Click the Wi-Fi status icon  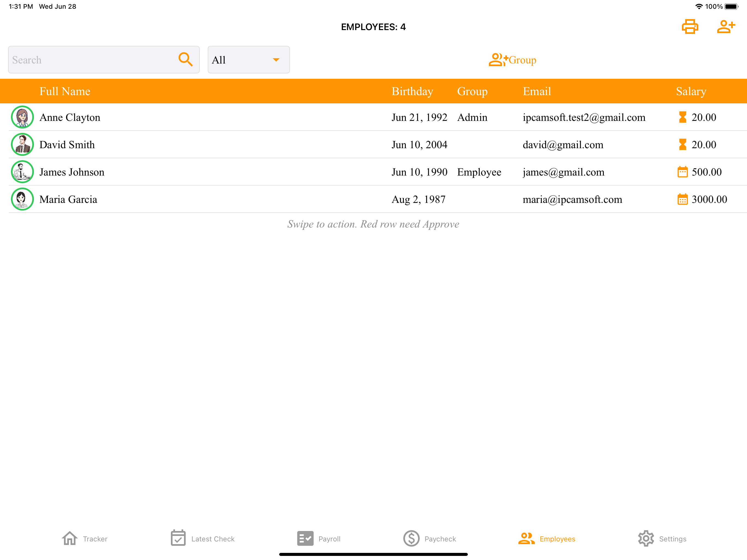699,6
